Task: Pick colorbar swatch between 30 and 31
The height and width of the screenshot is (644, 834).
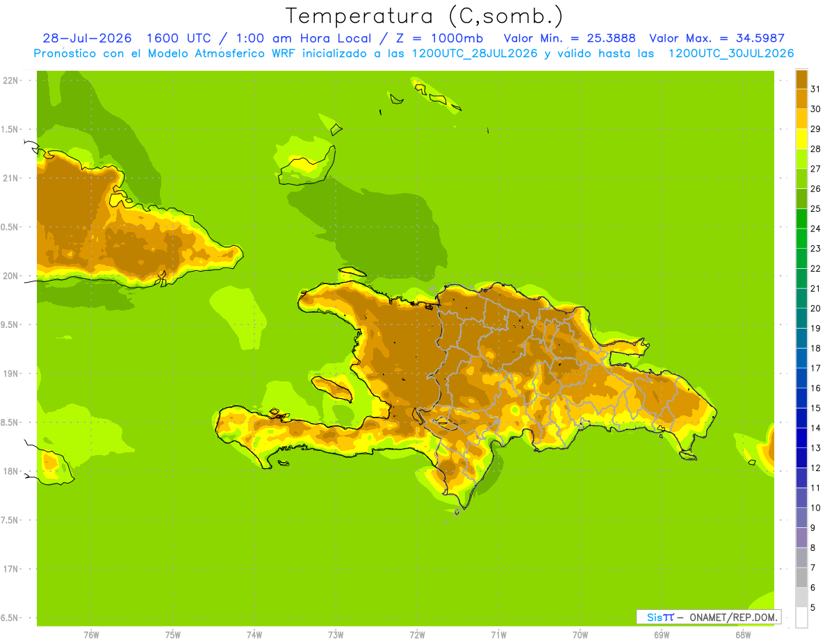Action: pos(801,99)
